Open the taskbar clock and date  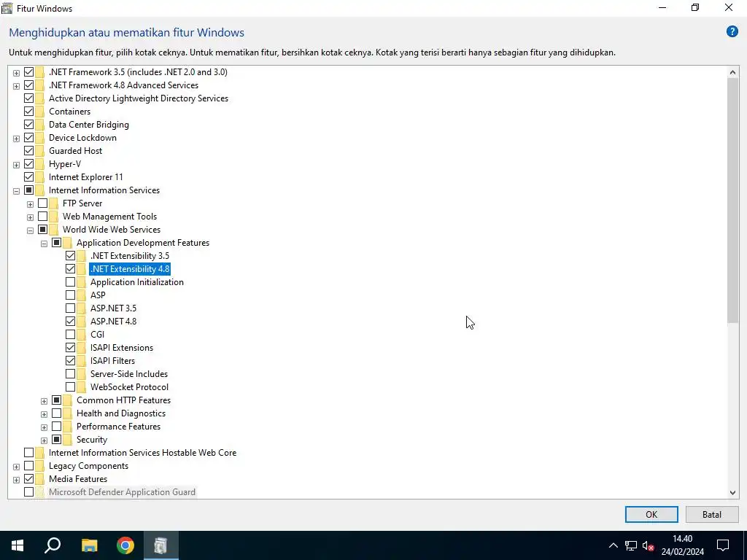point(682,545)
